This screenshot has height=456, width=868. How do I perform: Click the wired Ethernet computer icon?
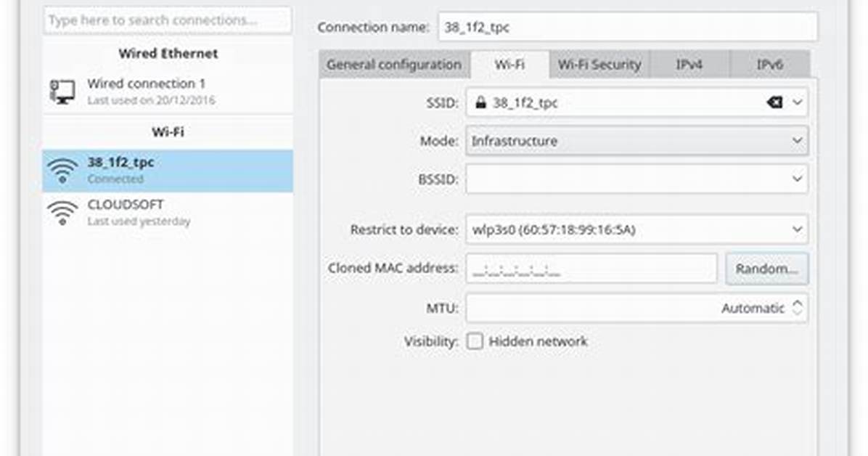click(62, 91)
